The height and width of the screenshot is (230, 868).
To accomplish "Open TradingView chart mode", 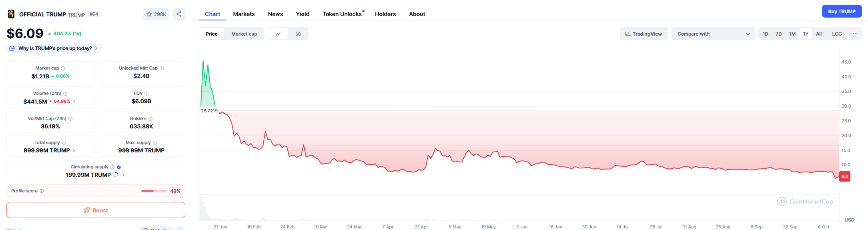I will (643, 34).
